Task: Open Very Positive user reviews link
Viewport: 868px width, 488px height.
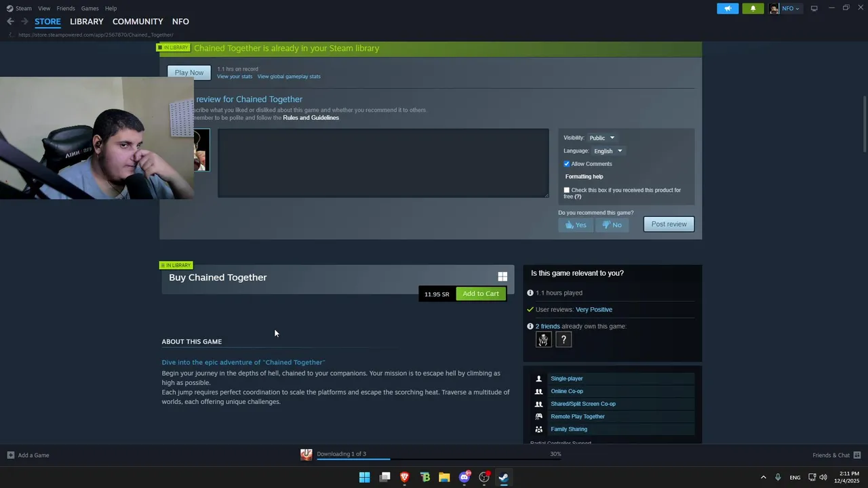Action: point(594,310)
